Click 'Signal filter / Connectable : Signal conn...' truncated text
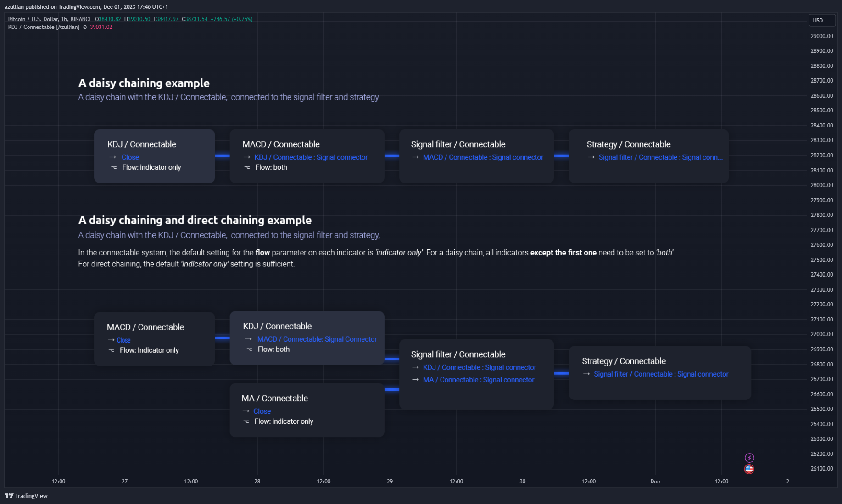Image resolution: width=842 pixels, height=504 pixels. (x=660, y=157)
